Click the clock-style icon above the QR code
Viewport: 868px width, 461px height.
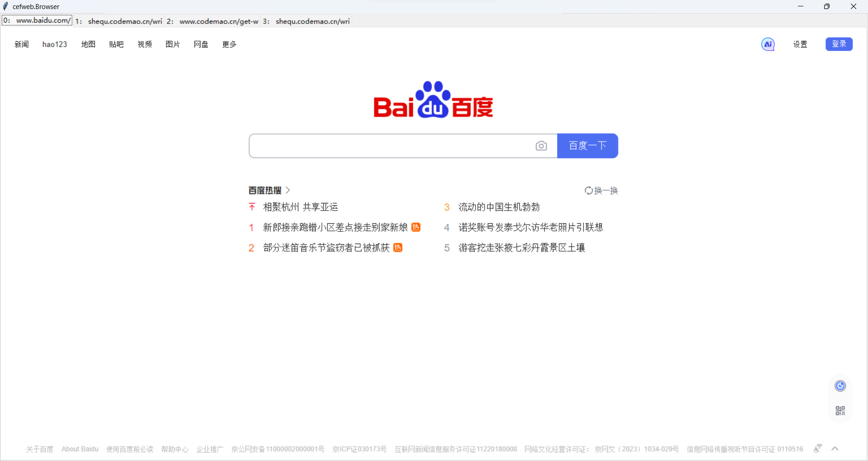[x=840, y=386]
